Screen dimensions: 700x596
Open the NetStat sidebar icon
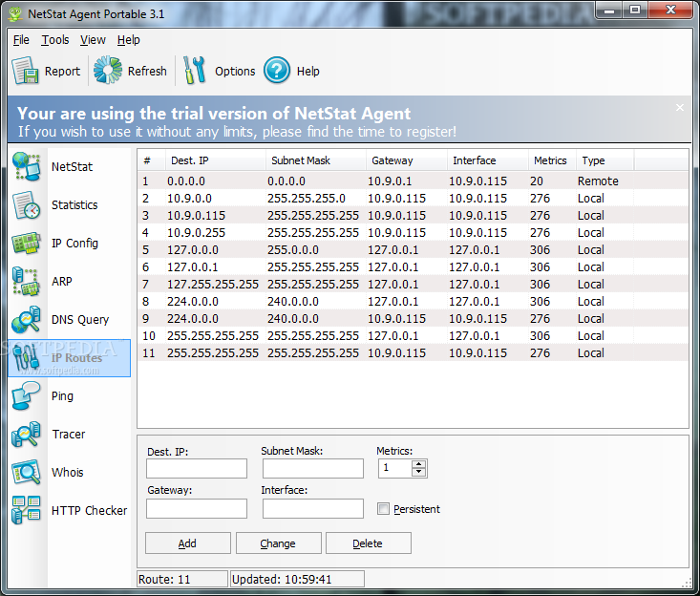tap(27, 166)
